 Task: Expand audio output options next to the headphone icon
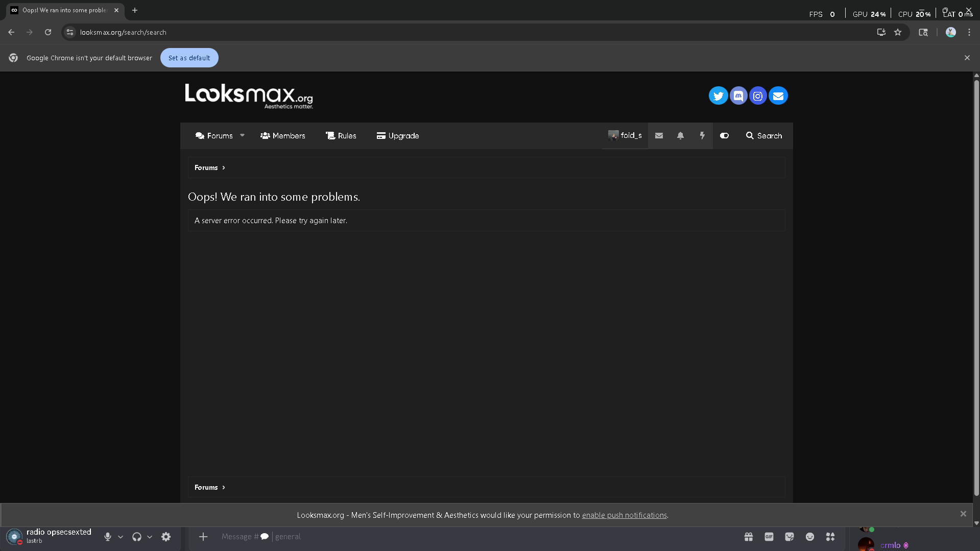[x=150, y=537]
